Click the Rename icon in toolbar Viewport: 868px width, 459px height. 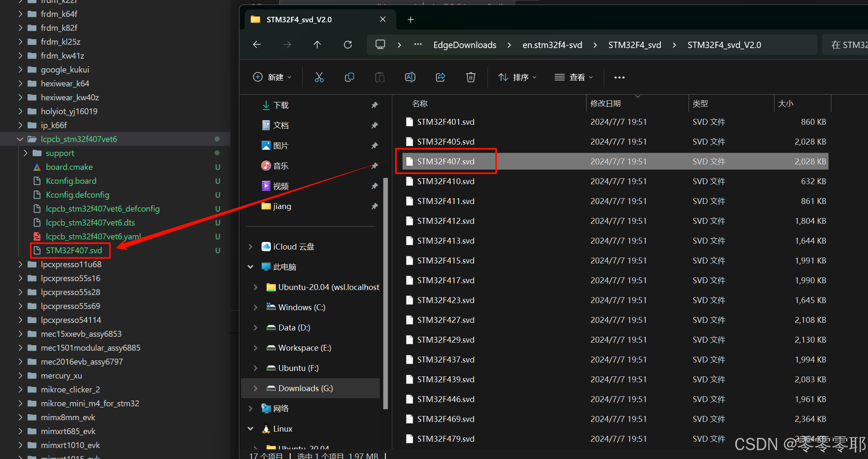coord(410,77)
